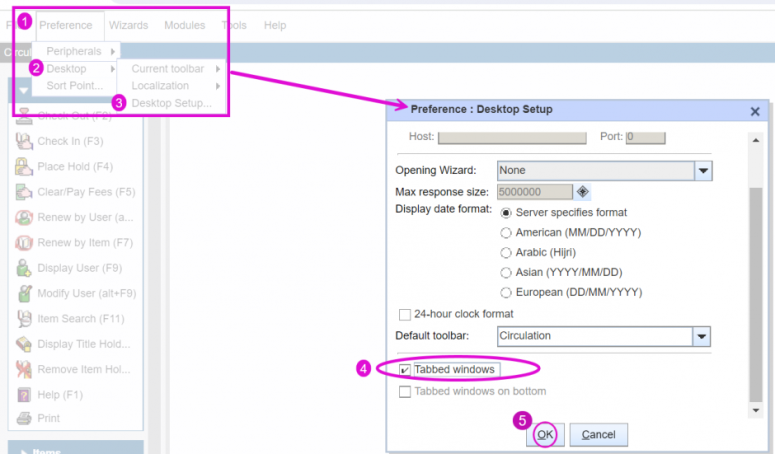This screenshot has width=775, height=454.
Task: Click the Cancel button
Action: (x=598, y=435)
